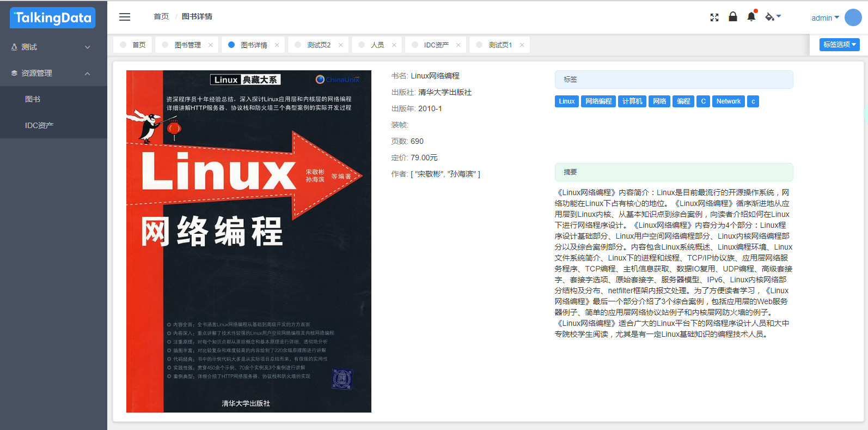Click the uppercase C tag
The height and width of the screenshot is (430, 868).
coord(703,101)
